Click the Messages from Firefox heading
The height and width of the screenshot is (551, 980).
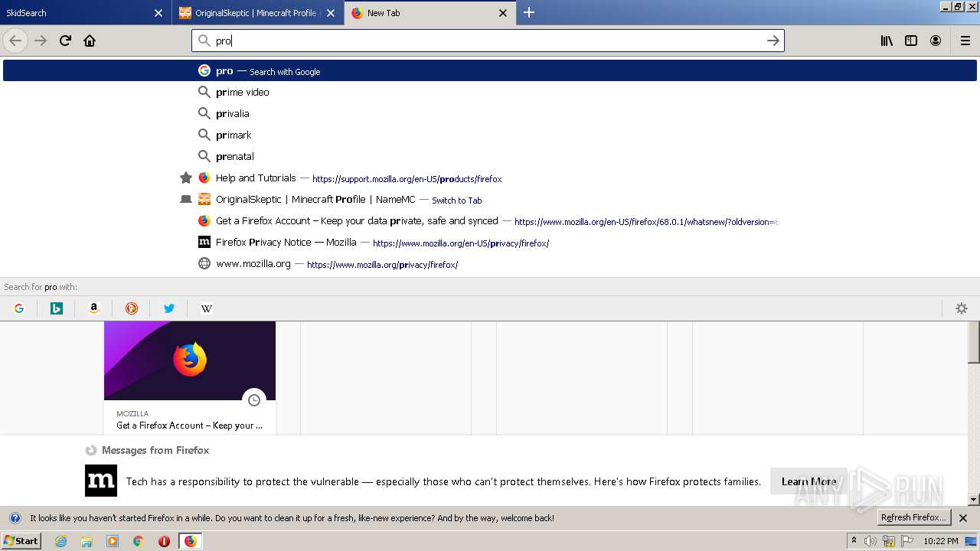point(155,450)
